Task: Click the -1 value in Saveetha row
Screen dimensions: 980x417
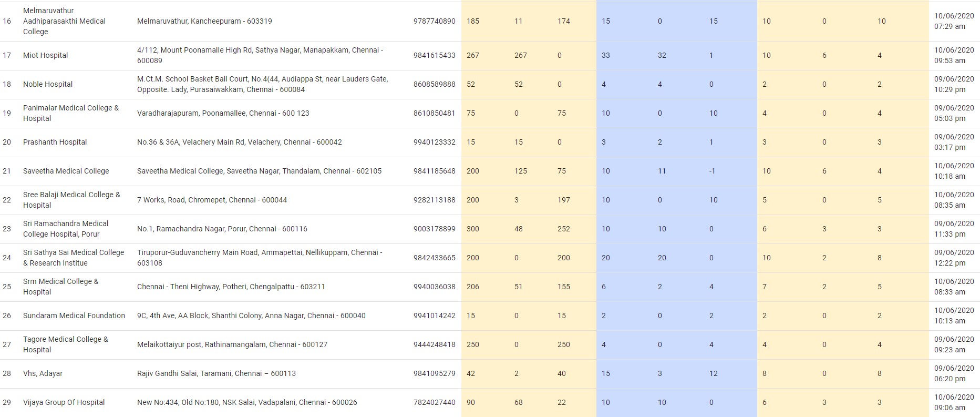Action: tap(712, 171)
